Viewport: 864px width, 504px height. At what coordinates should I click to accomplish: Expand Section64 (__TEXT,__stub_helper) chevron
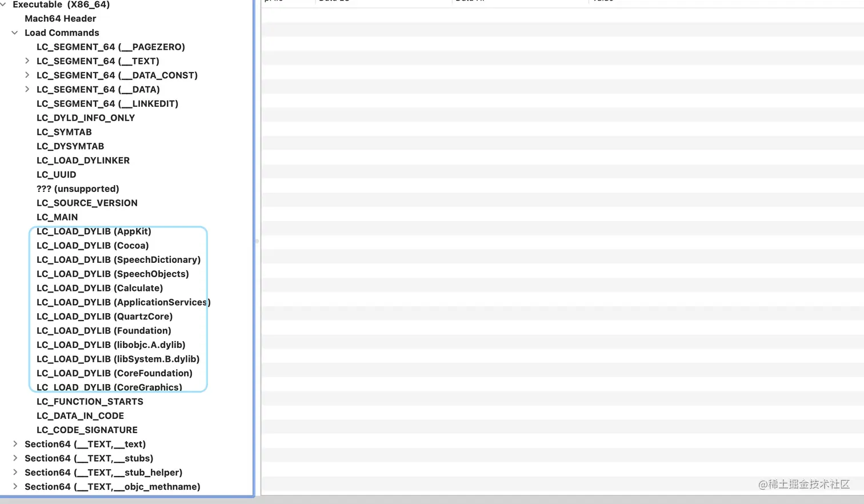pyautogui.click(x=15, y=473)
